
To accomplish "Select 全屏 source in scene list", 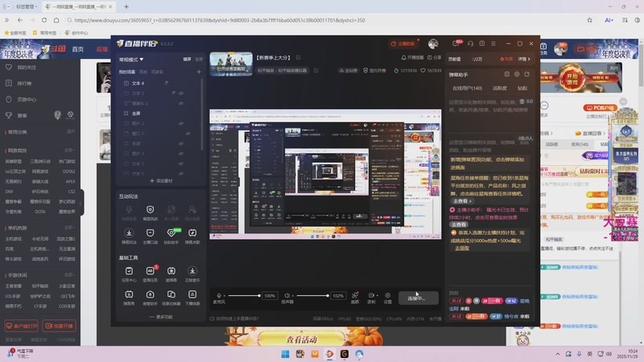I will [136, 113].
